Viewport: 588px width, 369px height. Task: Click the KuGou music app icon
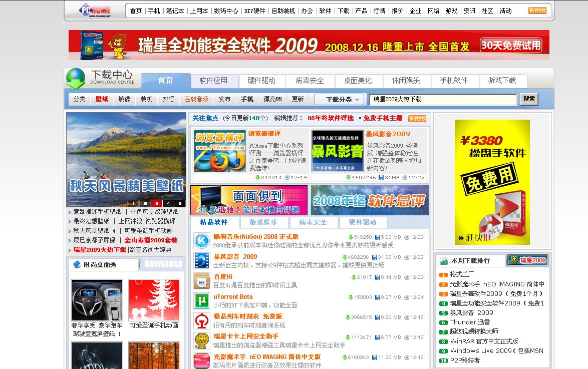tap(202, 241)
